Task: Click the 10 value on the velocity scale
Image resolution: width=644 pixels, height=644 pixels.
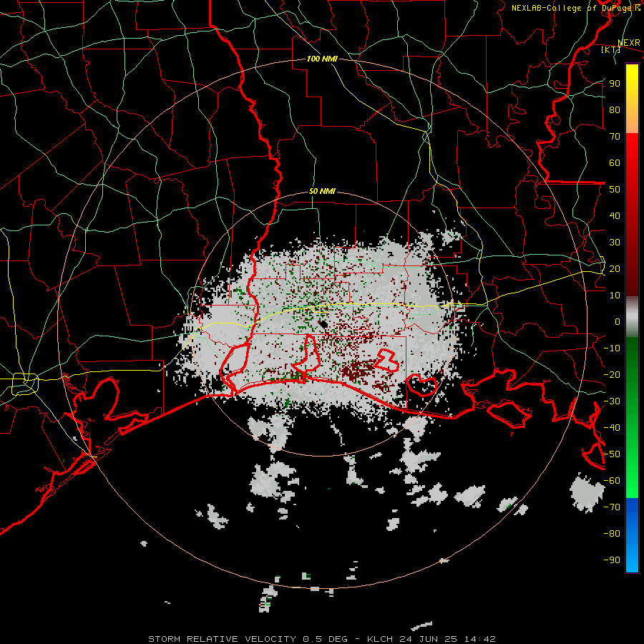Action: pos(615,296)
